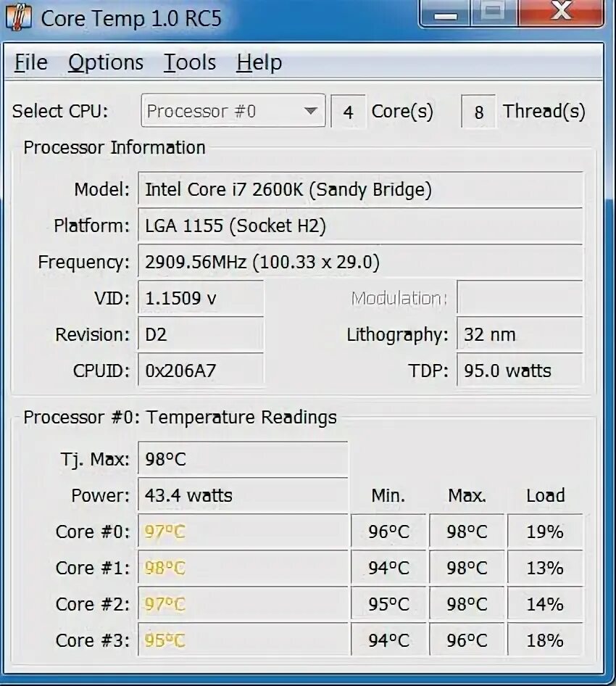Click the Core(s) count box showing 4
This screenshot has height=686, width=616.
point(348,112)
